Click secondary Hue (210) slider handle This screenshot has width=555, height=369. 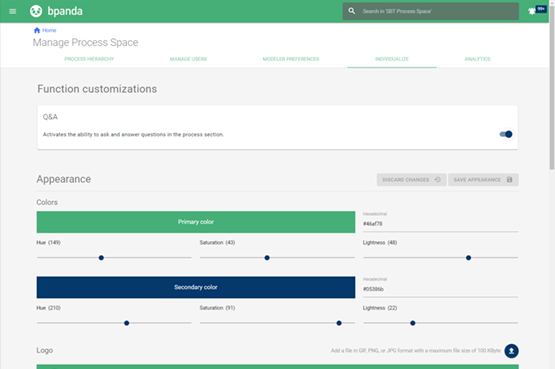click(x=127, y=323)
